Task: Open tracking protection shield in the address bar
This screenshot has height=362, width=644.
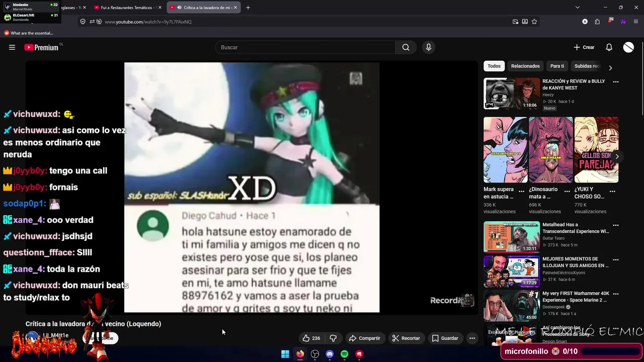Action: 83,22
